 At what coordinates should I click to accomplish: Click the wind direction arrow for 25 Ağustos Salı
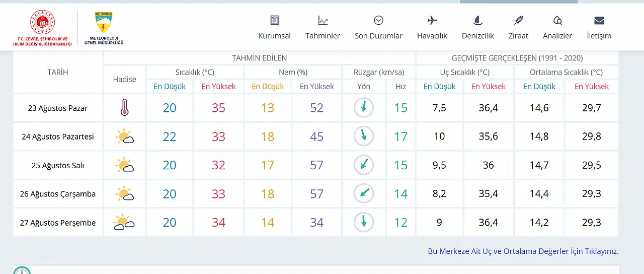pos(364,165)
